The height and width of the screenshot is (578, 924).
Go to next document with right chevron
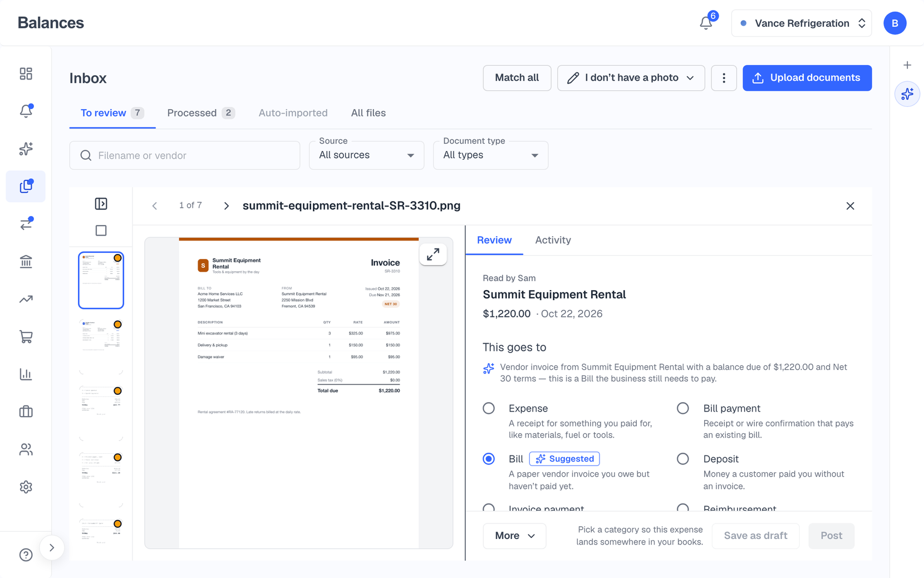pos(227,206)
